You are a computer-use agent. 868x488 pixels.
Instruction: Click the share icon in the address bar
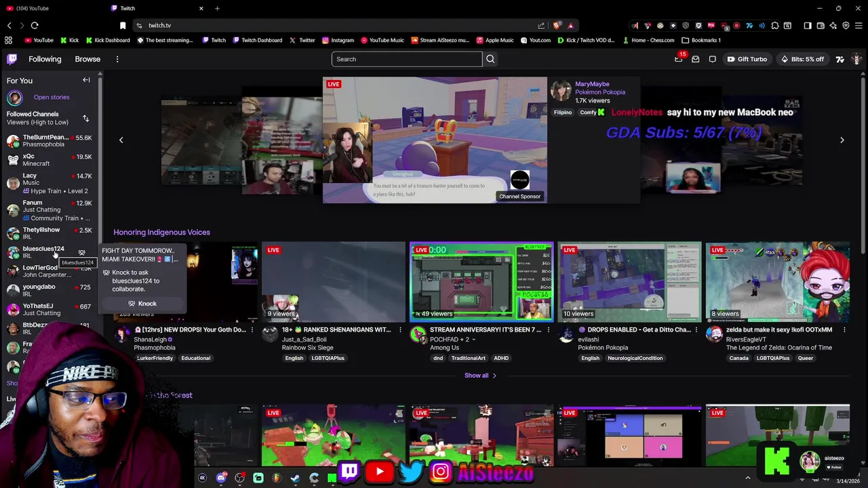(541, 25)
